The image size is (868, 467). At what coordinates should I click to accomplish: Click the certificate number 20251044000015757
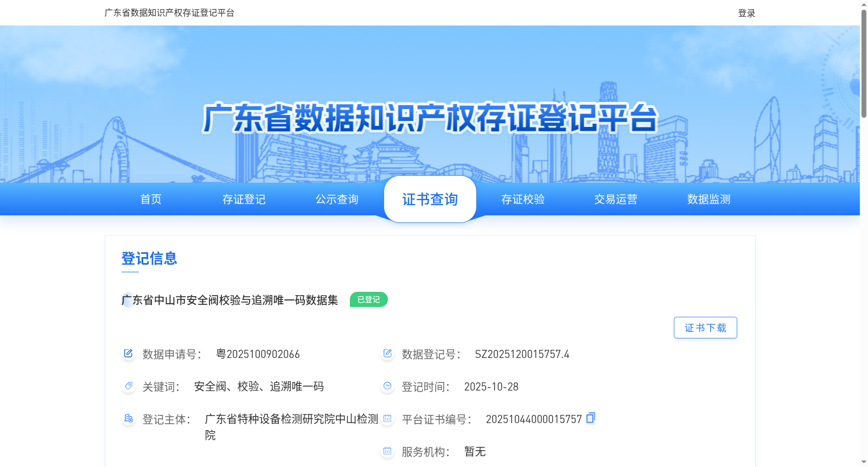tap(534, 419)
